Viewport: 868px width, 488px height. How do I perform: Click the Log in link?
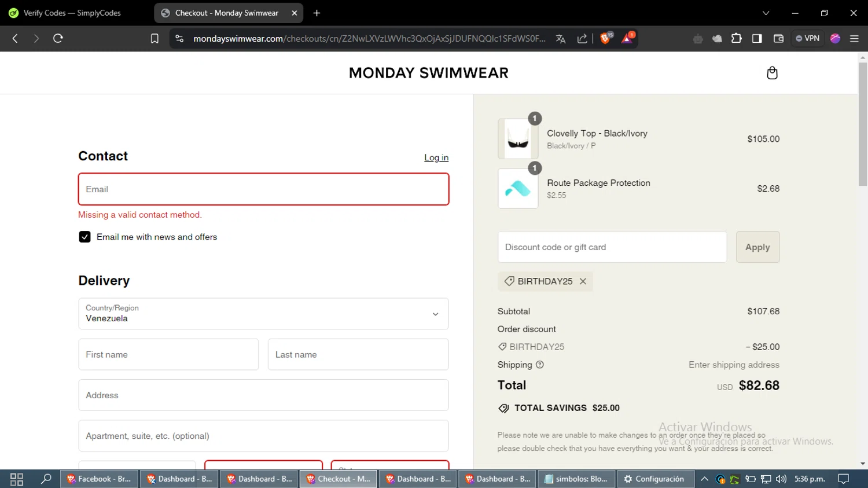[436, 157]
